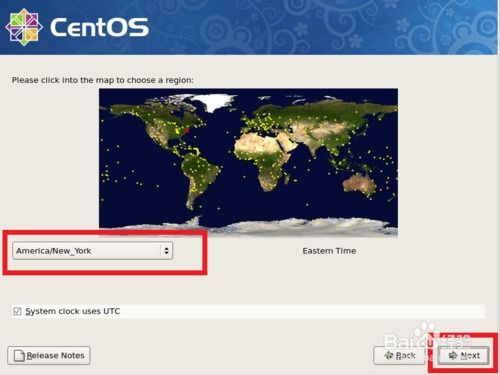Click the Next button
Image resolution: width=500 pixels, height=375 pixels.
tap(464, 356)
